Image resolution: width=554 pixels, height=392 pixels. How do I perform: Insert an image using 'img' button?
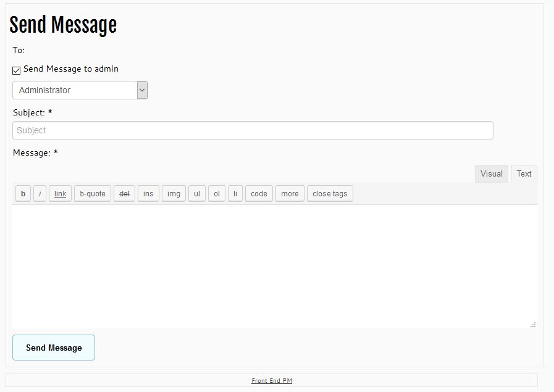174,194
